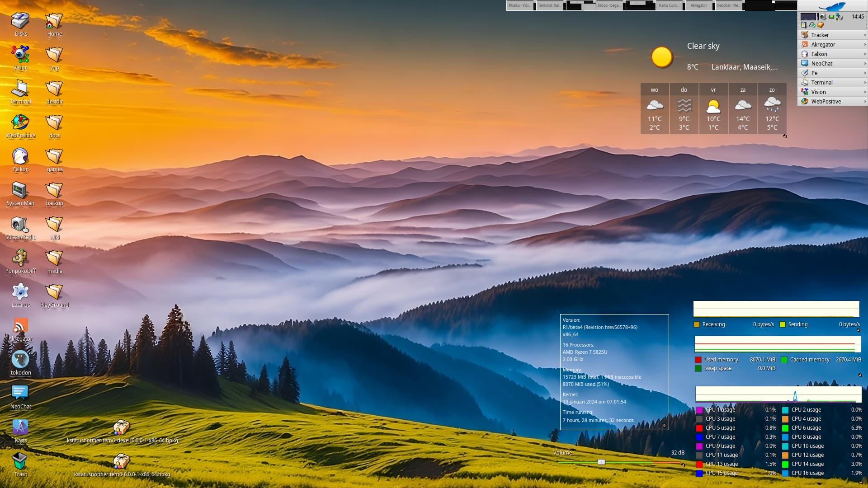Select the Lazarus desktop icon
Screen dimensions: 868x488
coord(20,292)
